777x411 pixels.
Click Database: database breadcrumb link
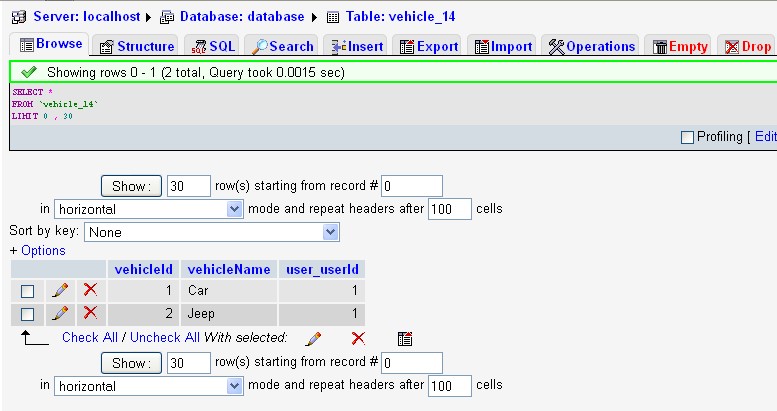(x=242, y=16)
